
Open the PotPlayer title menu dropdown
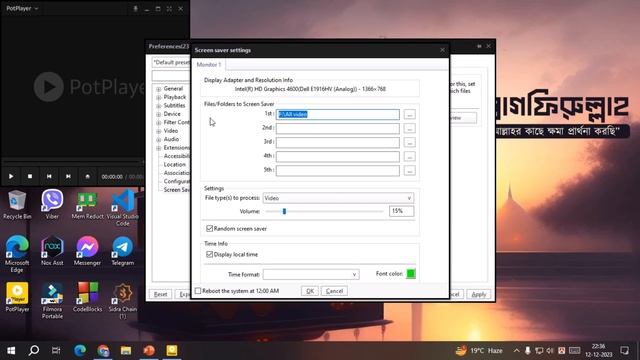(22, 8)
